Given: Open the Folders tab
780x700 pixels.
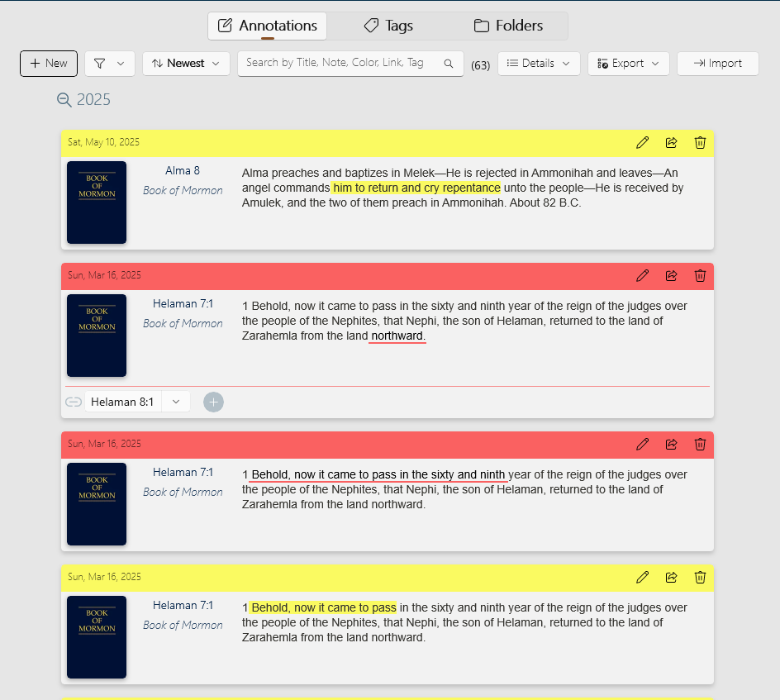Looking at the screenshot, I should point(508,26).
